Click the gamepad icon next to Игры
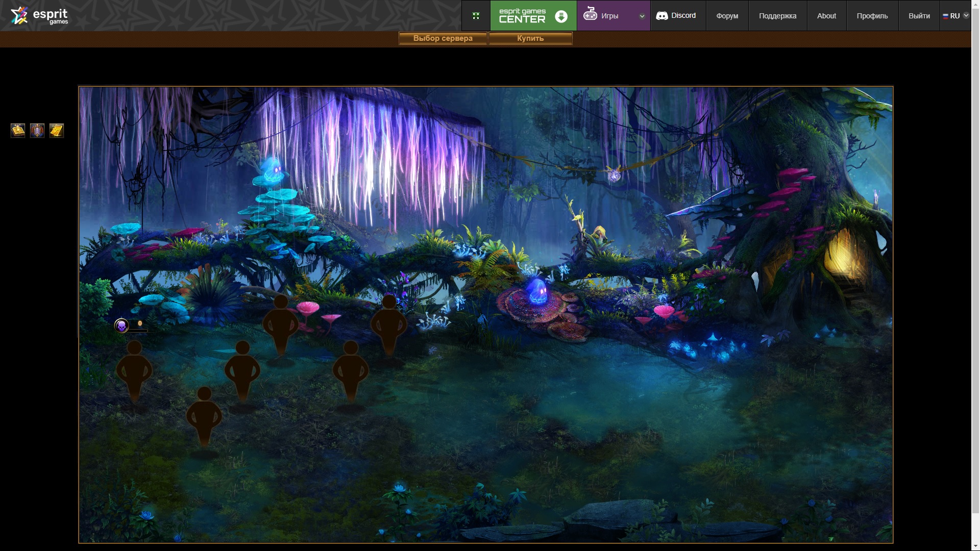This screenshot has height=551, width=980. pyautogui.click(x=591, y=14)
